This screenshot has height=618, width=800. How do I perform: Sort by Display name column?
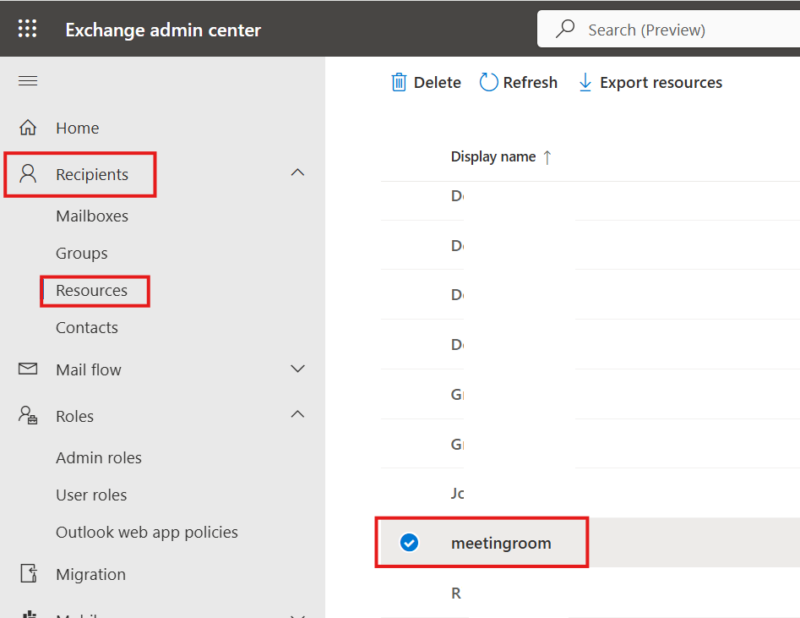pos(494,157)
